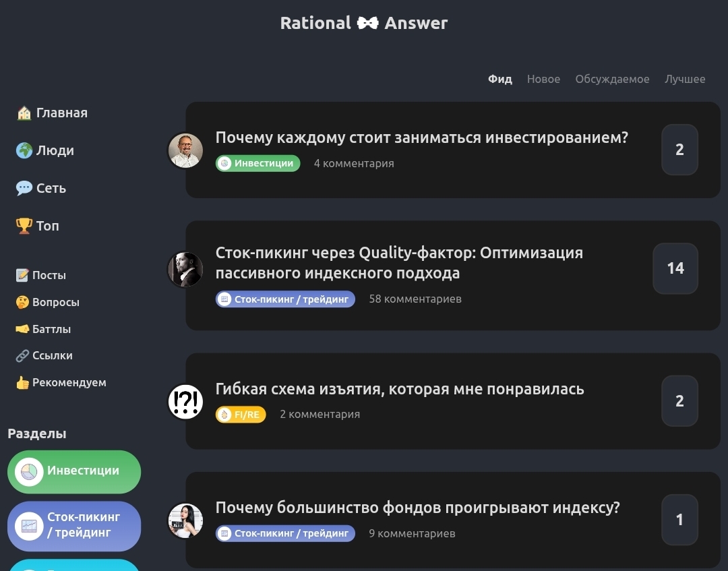Click the speech bubble icon beside Сеть
728x571 pixels.
point(24,188)
